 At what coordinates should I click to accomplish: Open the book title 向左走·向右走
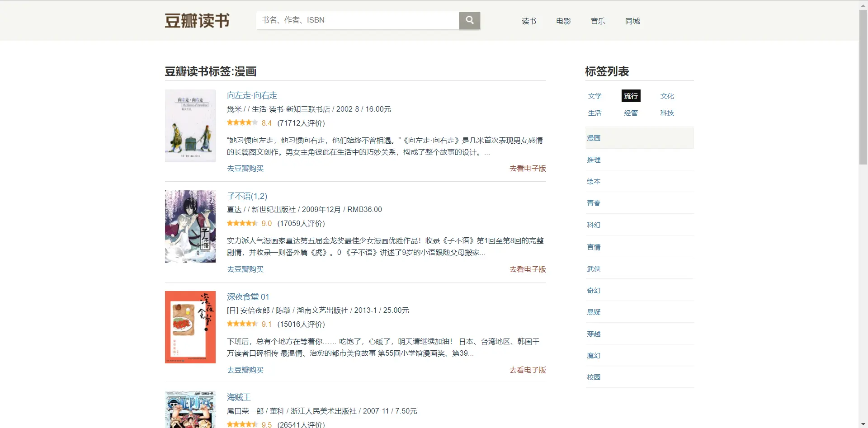click(x=252, y=95)
